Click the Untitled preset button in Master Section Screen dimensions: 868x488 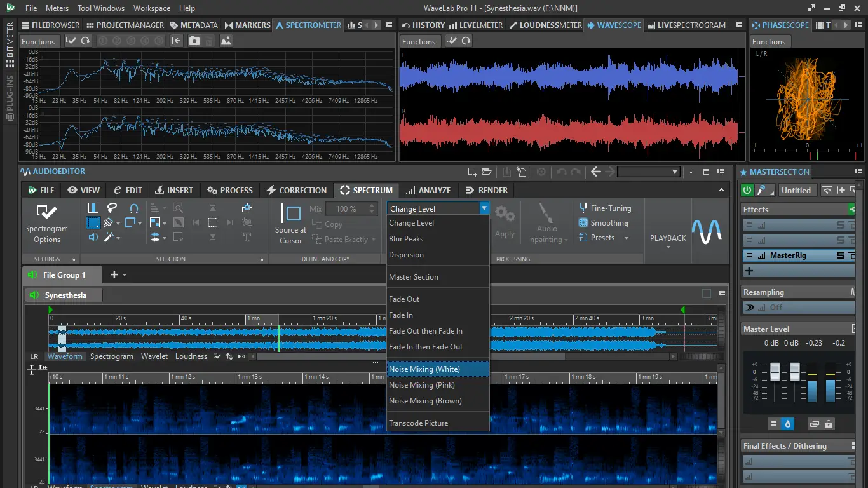tap(796, 190)
